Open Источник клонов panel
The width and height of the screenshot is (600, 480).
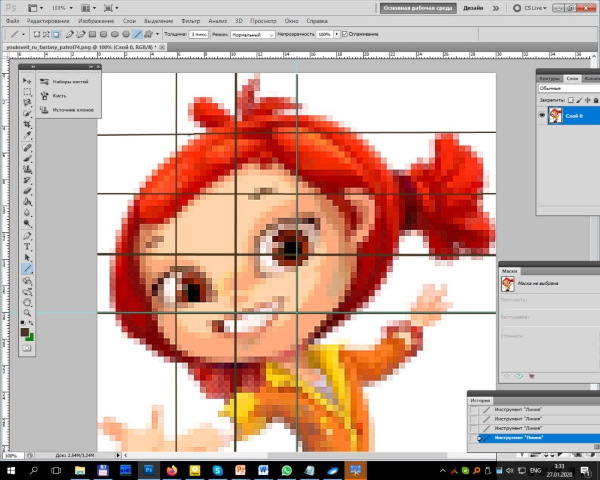click(67, 110)
